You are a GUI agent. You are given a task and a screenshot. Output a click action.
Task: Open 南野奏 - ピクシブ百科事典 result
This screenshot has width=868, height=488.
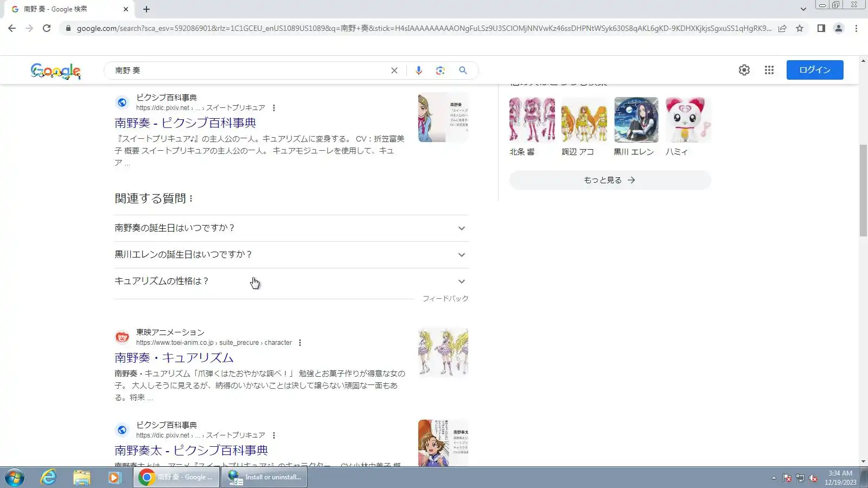[x=186, y=123]
